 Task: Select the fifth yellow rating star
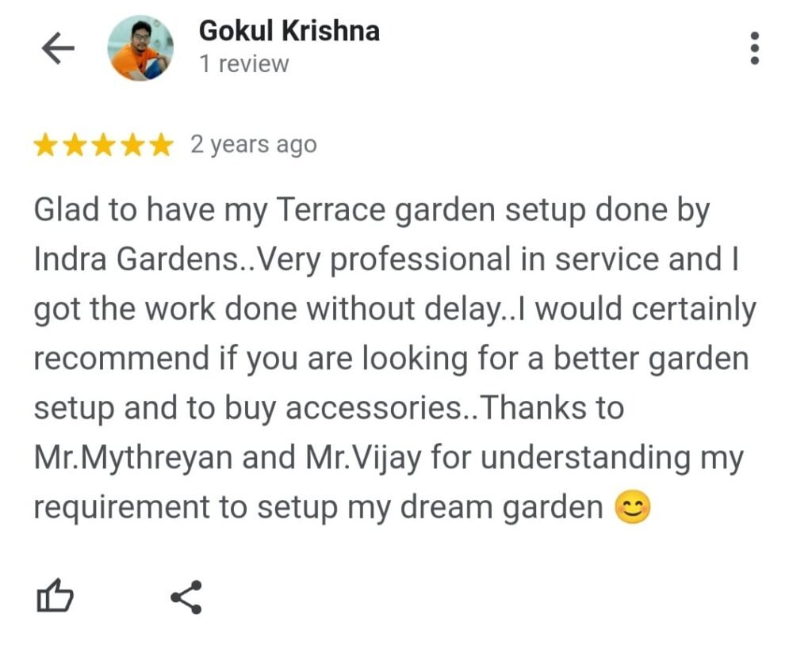click(161, 145)
